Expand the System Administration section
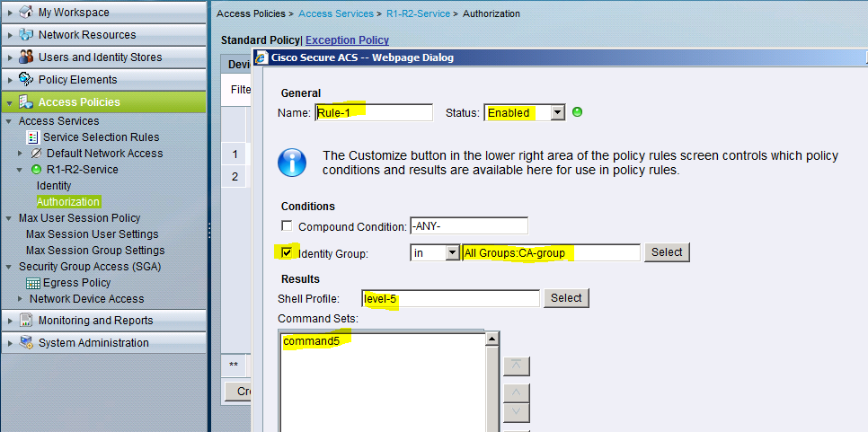This screenshot has width=868, height=432. (x=10, y=343)
